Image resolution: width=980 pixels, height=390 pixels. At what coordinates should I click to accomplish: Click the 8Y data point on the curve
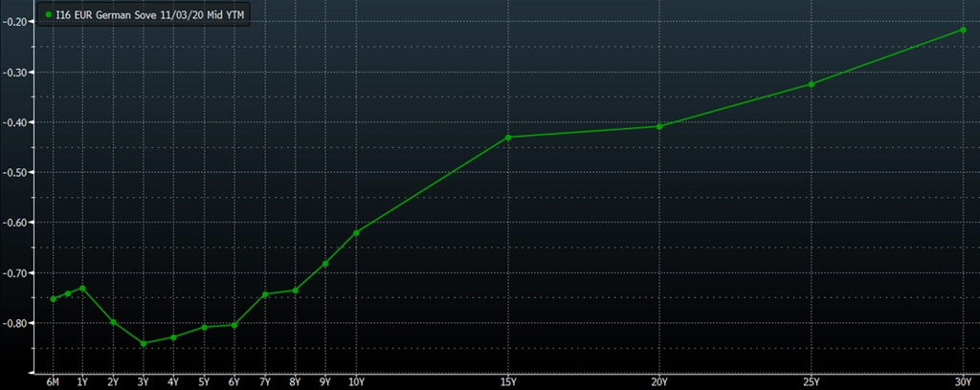295,291
